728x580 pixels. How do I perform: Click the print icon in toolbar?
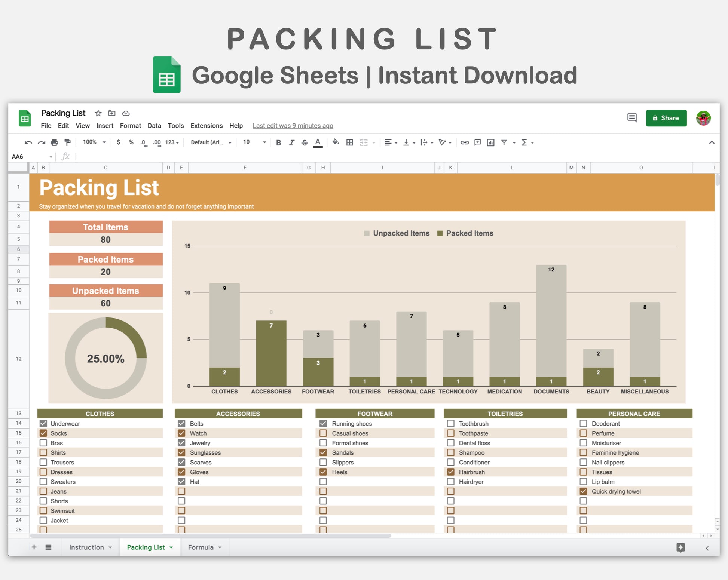54,142
